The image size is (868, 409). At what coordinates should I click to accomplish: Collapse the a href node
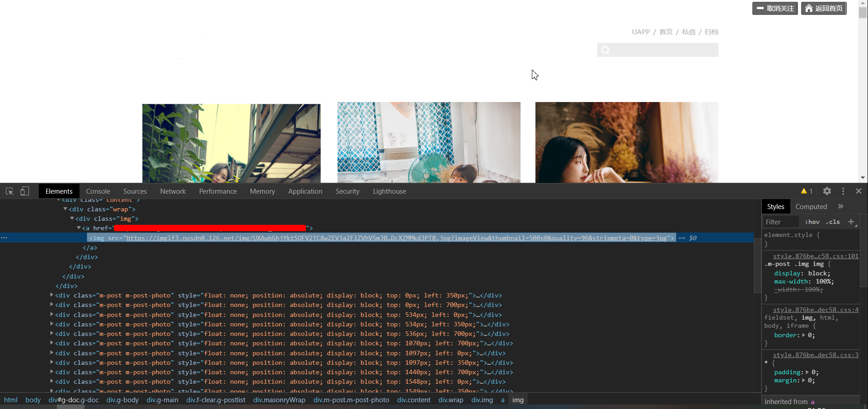[x=79, y=228]
